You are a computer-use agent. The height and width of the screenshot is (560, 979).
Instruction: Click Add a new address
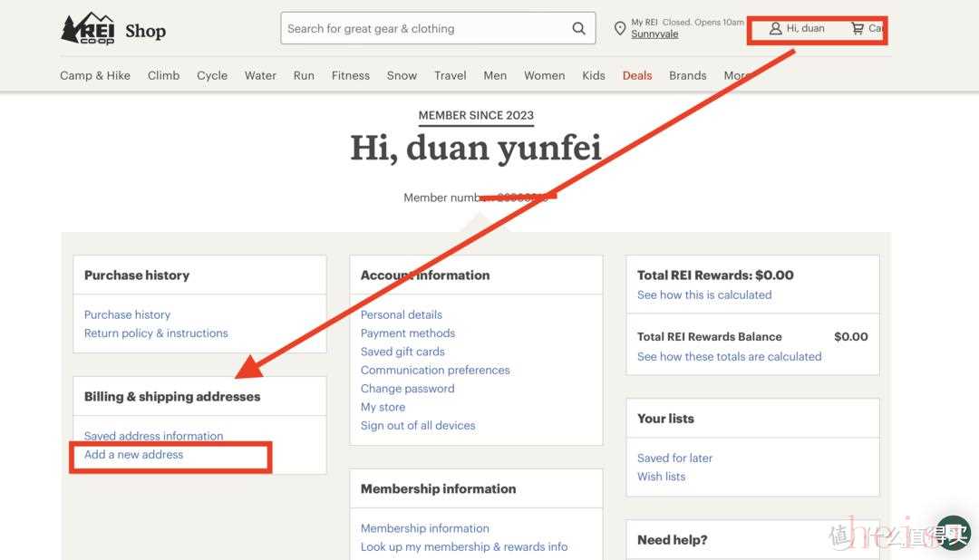click(x=133, y=455)
